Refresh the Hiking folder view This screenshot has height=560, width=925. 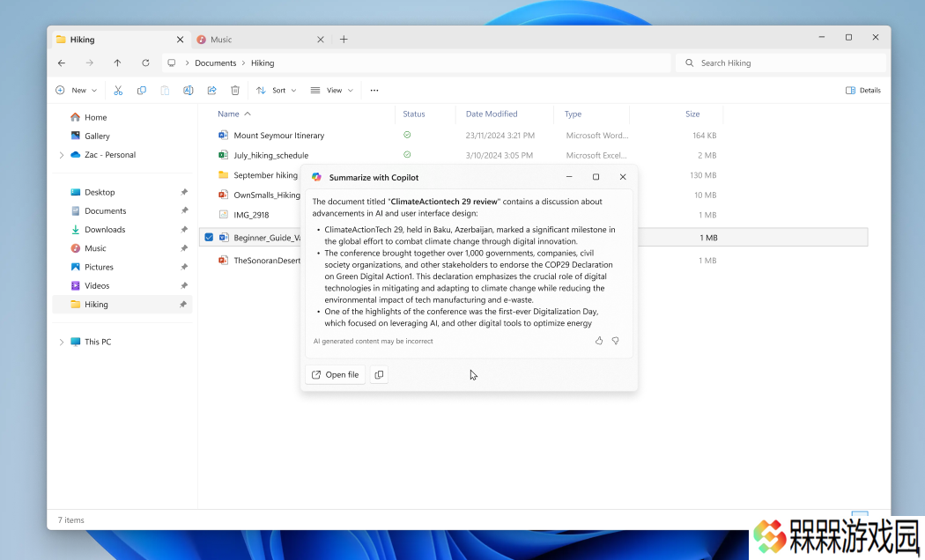click(x=145, y=63)
